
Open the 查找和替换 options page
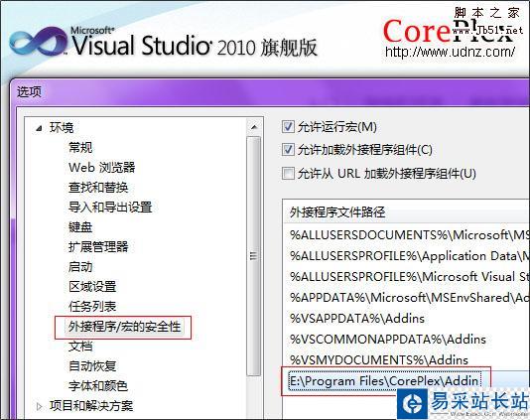click(x=98, y=188)
